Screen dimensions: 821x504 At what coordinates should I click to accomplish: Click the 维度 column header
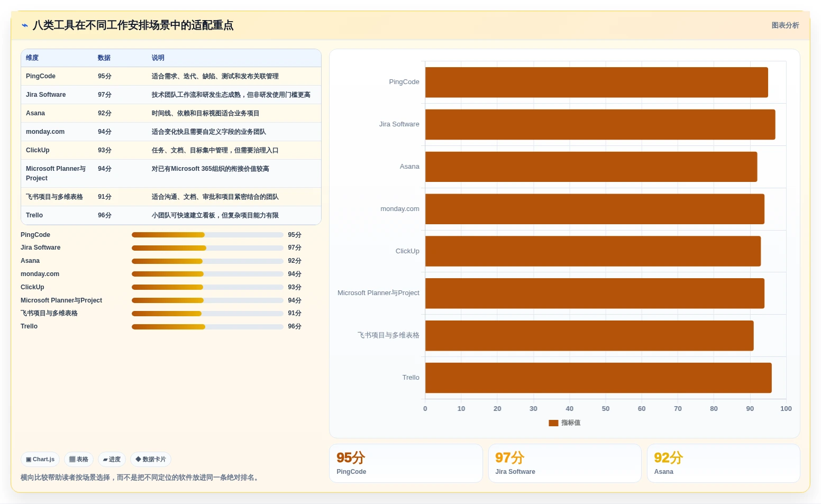(x=32, y=58)
